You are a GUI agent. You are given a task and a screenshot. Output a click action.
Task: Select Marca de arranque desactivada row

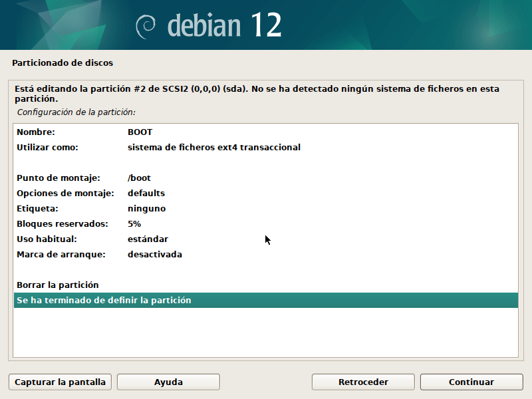click(x=266, y=254)
